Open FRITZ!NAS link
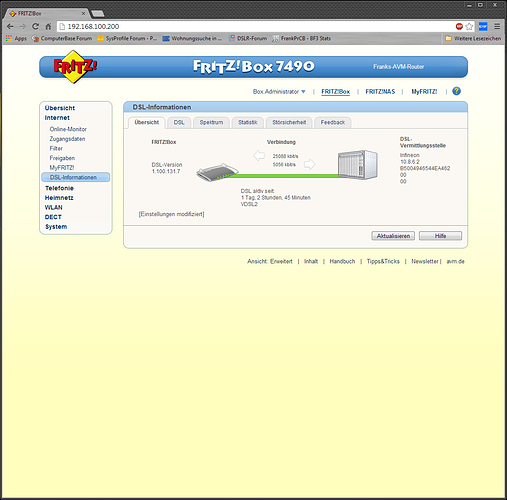507x500 pixels. tap(380, 91)
